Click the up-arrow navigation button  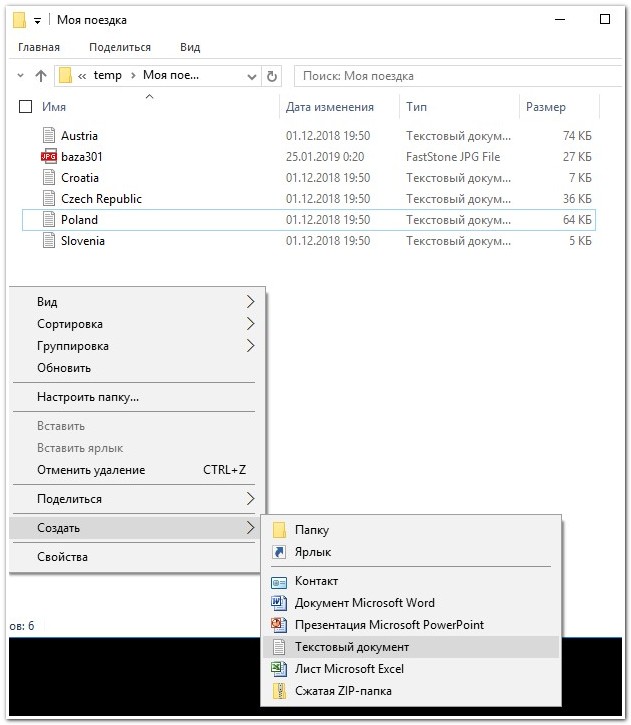click(x=41, y=76)
